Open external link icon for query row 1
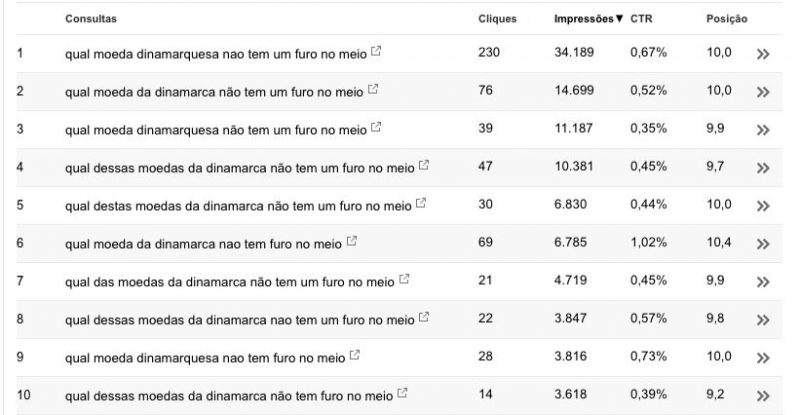 [x=375, y=51]
